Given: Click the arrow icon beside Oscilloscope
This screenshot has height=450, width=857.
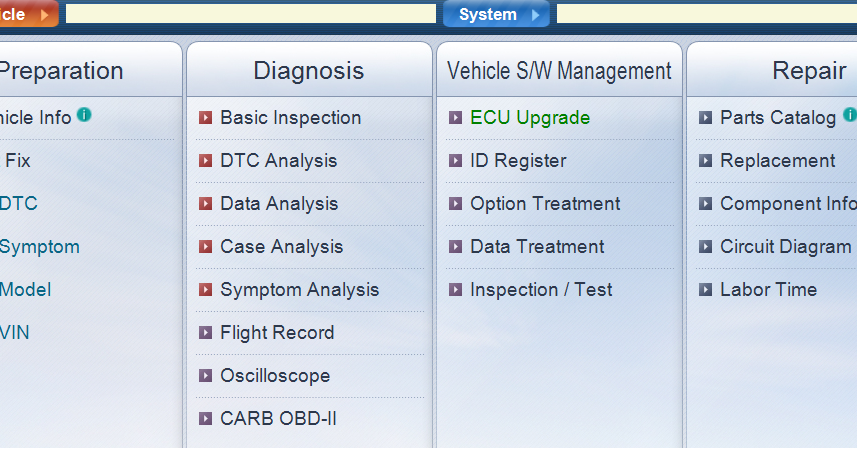Looking at the screenshot, I should [205, 376].
